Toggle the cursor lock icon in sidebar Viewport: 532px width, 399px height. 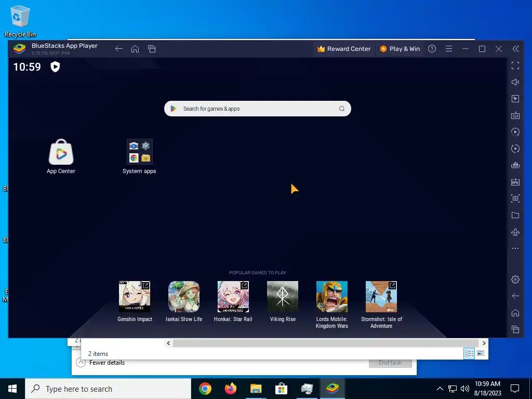(x=515, y=99)
